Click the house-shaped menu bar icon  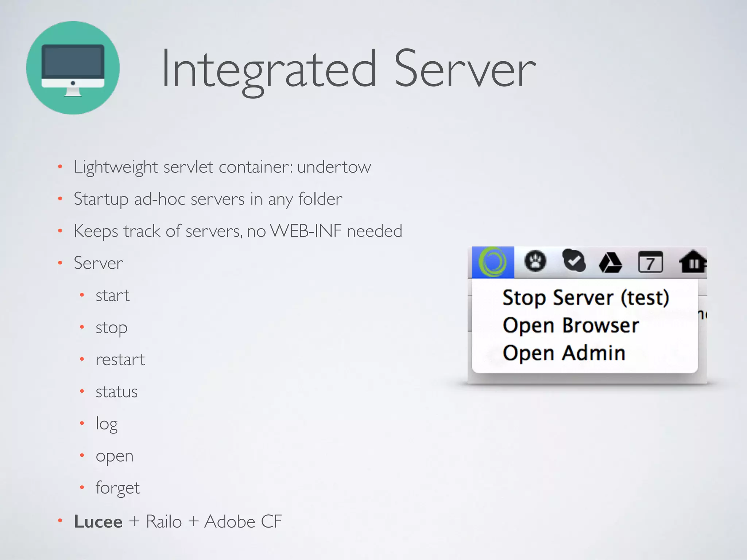693,261
